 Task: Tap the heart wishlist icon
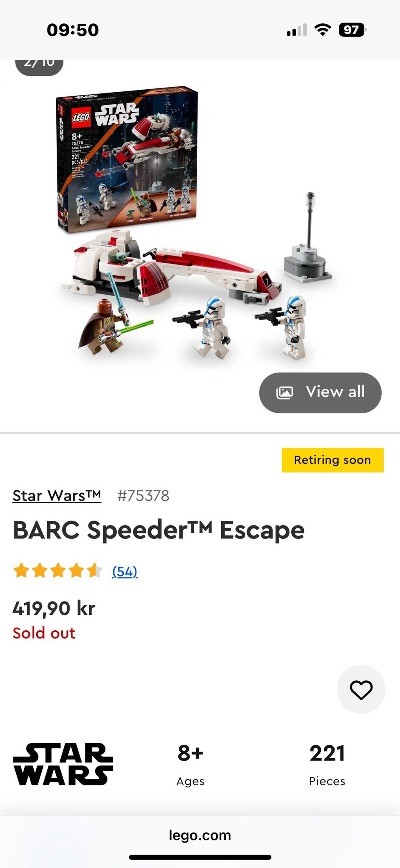point(361,689)
